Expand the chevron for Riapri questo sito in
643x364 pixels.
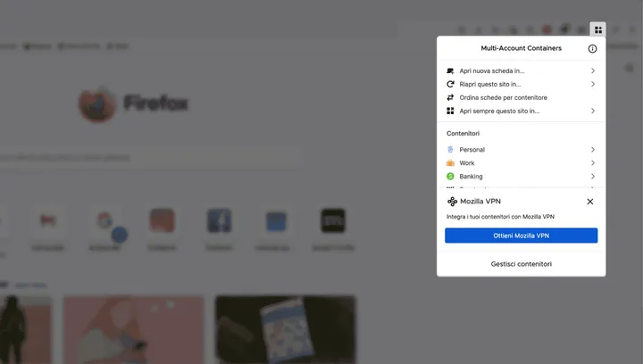click(593, 84)
